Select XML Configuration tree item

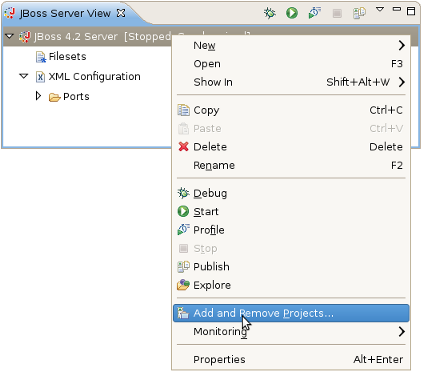point(94,76)
